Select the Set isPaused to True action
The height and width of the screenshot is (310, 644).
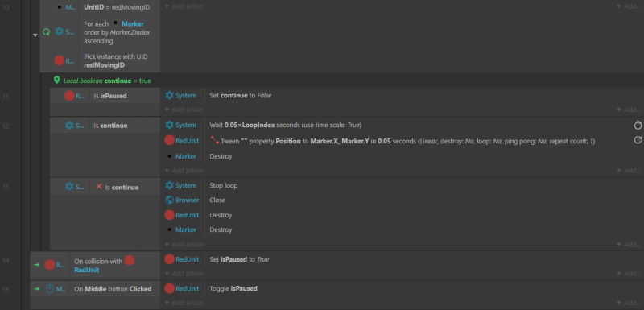239,259
